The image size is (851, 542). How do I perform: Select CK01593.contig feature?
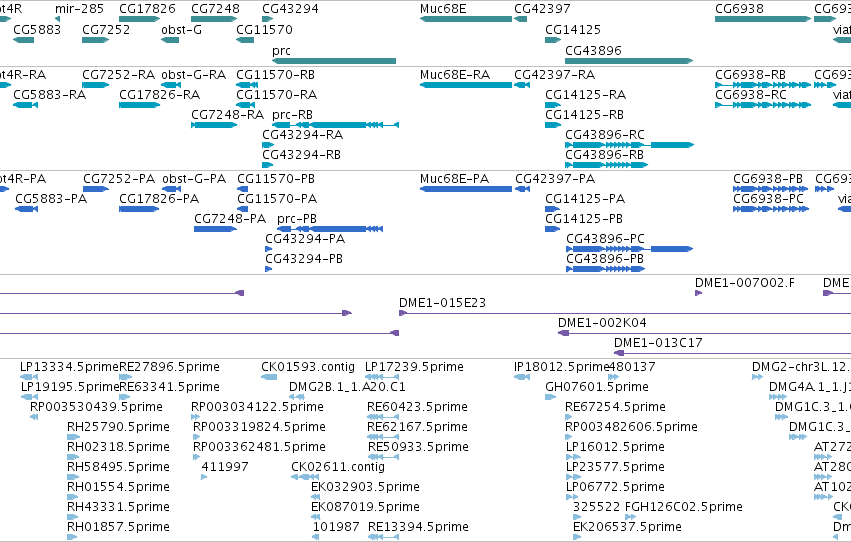(x=269, y=377)
